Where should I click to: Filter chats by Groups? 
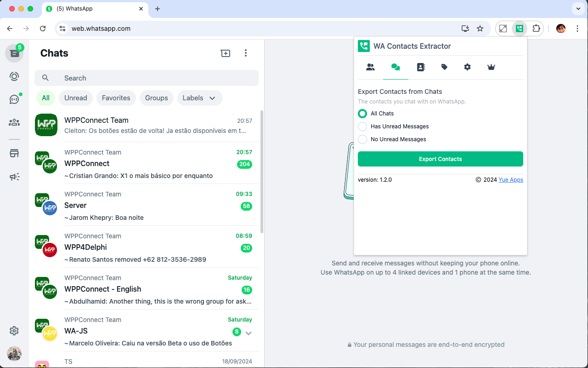tap(156, 98)
